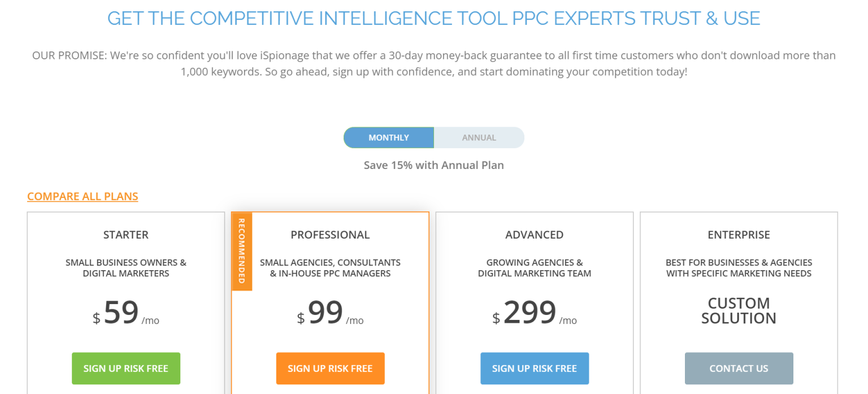Click the Enterprise plan title
The image size is (868, 394).
739,235
